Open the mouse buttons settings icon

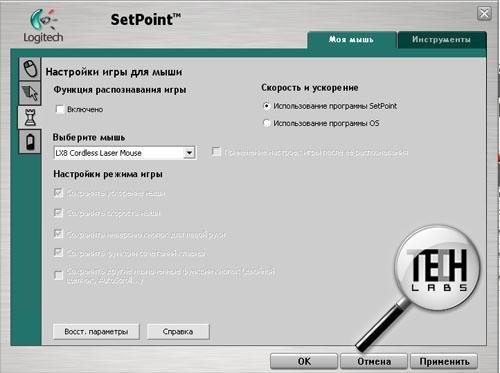point(30,69)
